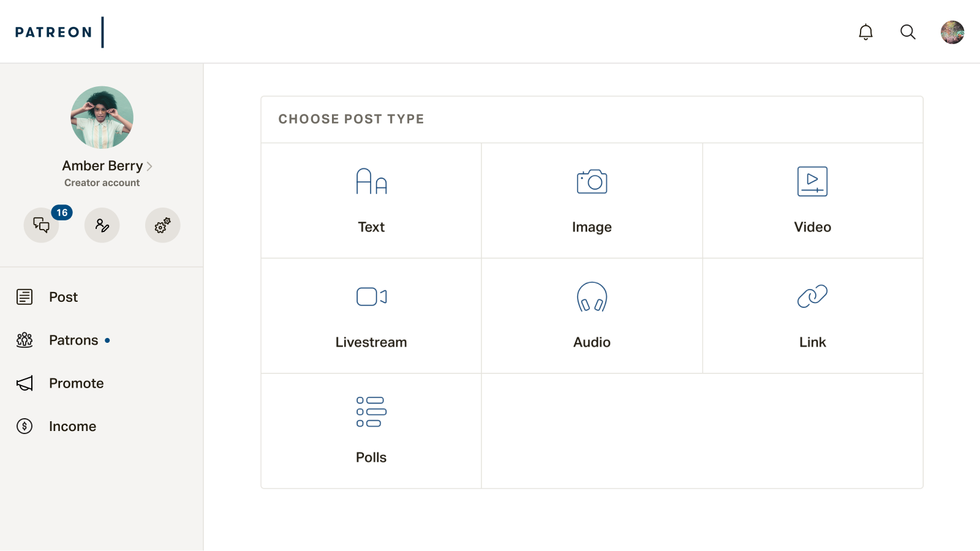Open the messages icon with 16 badge

[42, 225]
